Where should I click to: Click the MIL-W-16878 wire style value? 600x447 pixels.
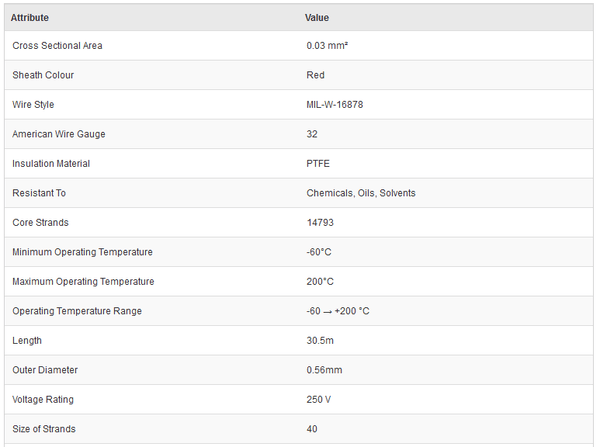click(335, 105)
